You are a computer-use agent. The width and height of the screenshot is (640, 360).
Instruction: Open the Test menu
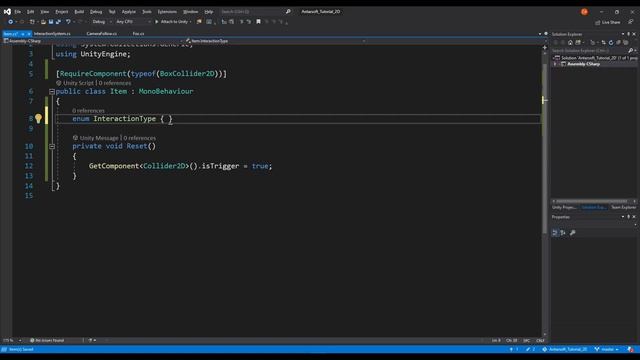click(112, 12)
